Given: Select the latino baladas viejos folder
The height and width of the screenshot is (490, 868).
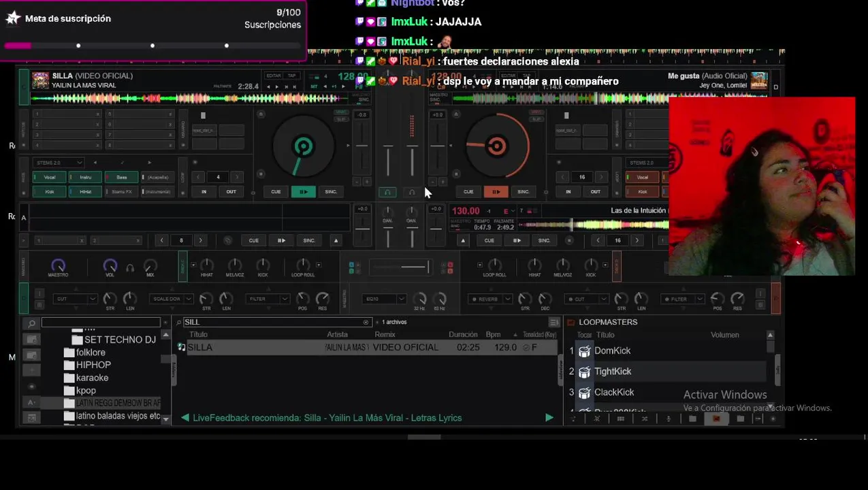Looking at the screenshot, I should [x=118, y=416].
